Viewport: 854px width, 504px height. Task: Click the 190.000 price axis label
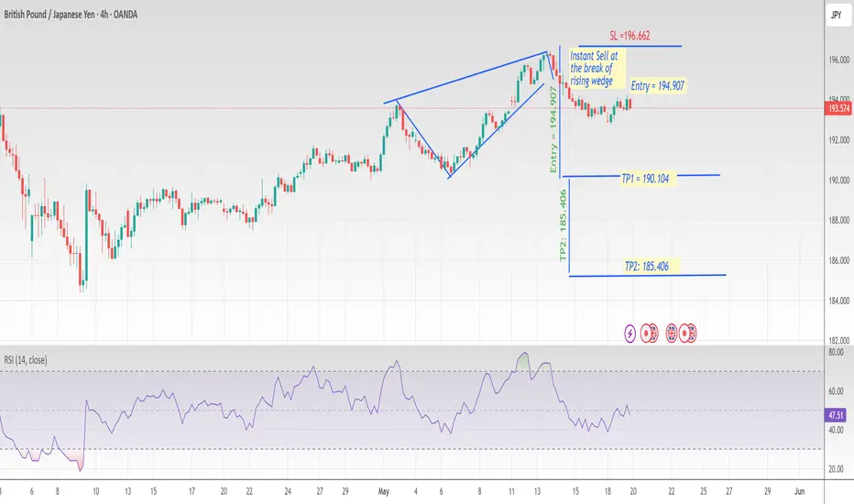coord(838,181)
